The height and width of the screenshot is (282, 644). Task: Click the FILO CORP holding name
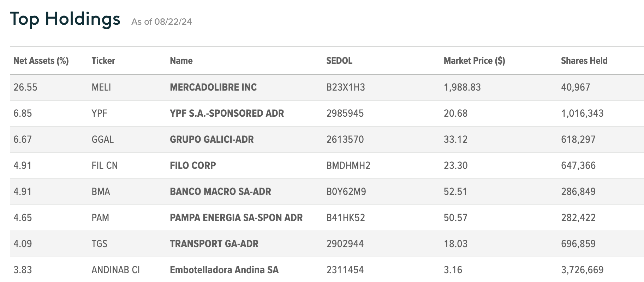click(193, 166)
